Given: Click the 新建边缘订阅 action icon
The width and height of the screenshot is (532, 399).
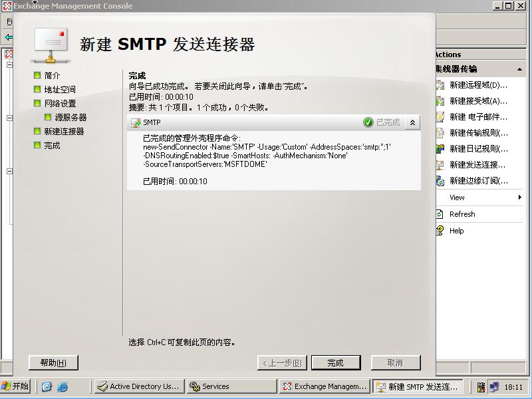Looking at the screenshot, I should [440, 181].
